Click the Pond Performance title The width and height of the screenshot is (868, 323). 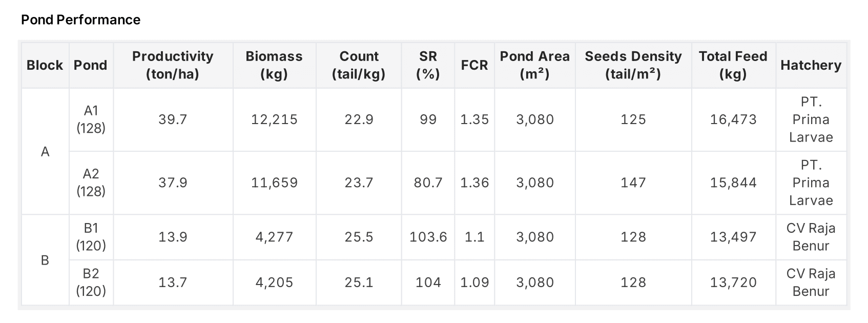[x=80, y=19]
